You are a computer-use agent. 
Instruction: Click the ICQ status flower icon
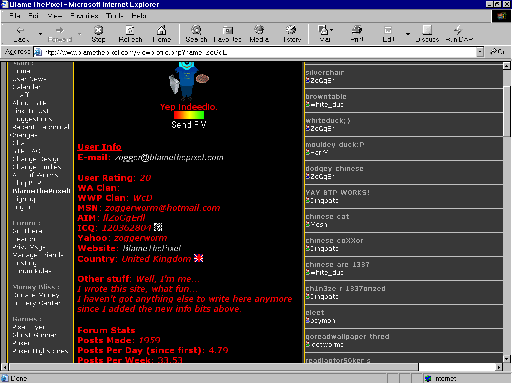158,227
